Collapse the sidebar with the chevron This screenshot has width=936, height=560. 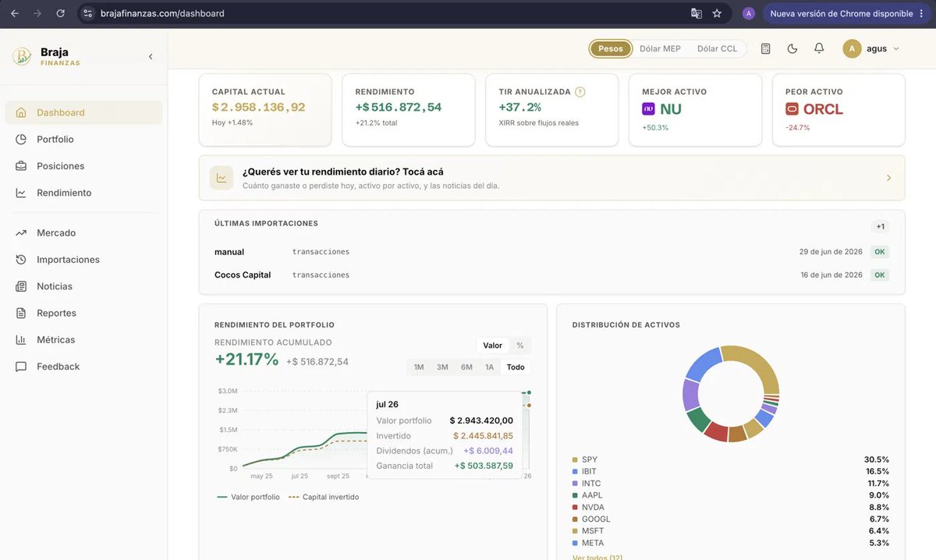tap(151, 56)
